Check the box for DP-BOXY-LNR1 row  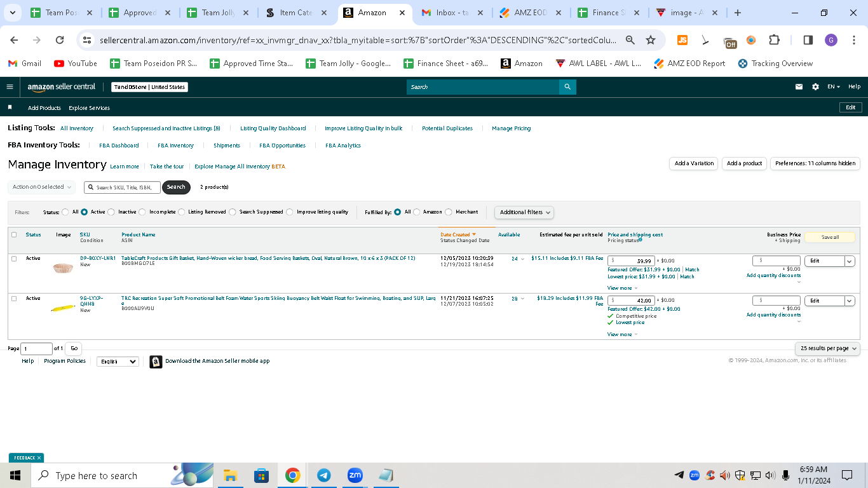click(14, 259)
